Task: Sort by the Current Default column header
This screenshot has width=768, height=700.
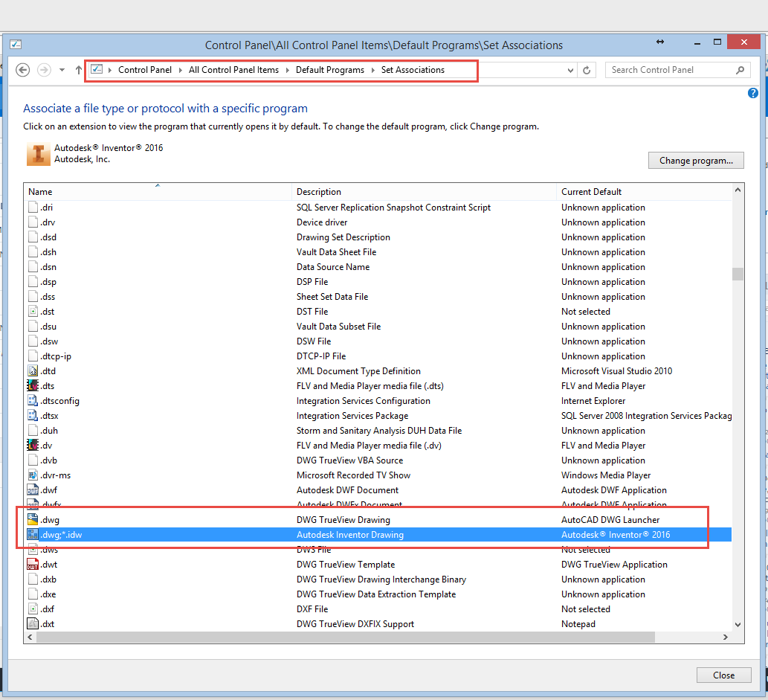Action: pos(644,192)
